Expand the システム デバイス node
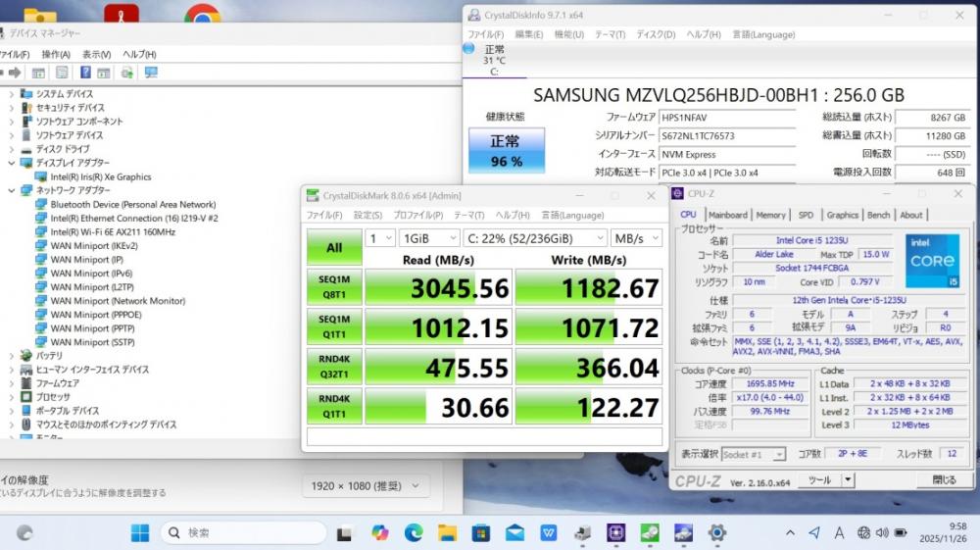The height and width of the screenshot is (550, 980). click(11, 94)
